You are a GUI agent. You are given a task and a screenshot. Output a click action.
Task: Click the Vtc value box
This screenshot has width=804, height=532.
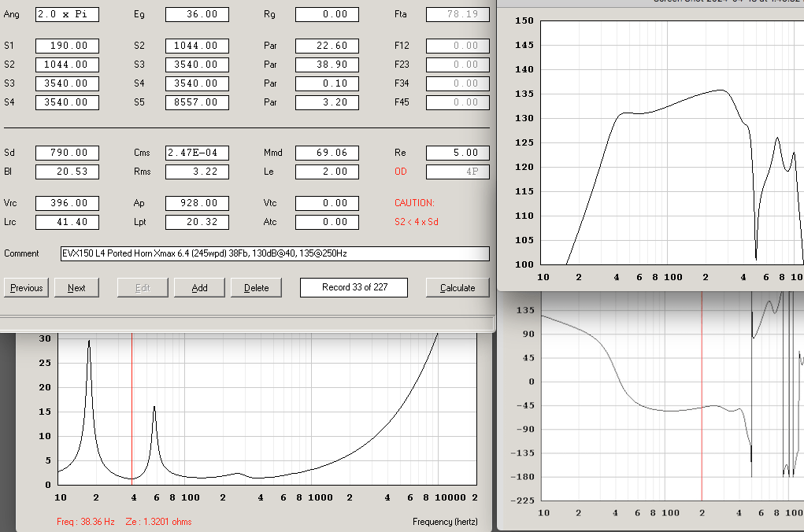327,204
